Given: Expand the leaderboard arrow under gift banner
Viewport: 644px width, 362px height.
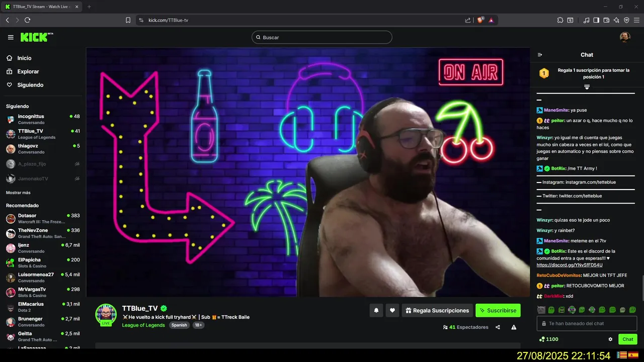Looking at the screenshot, I should tap(587, 87).
